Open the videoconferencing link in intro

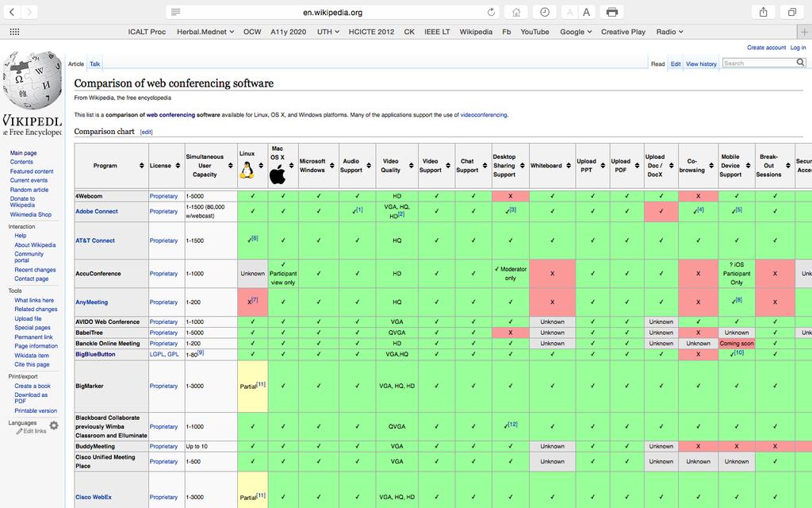(x=484, y=115)
